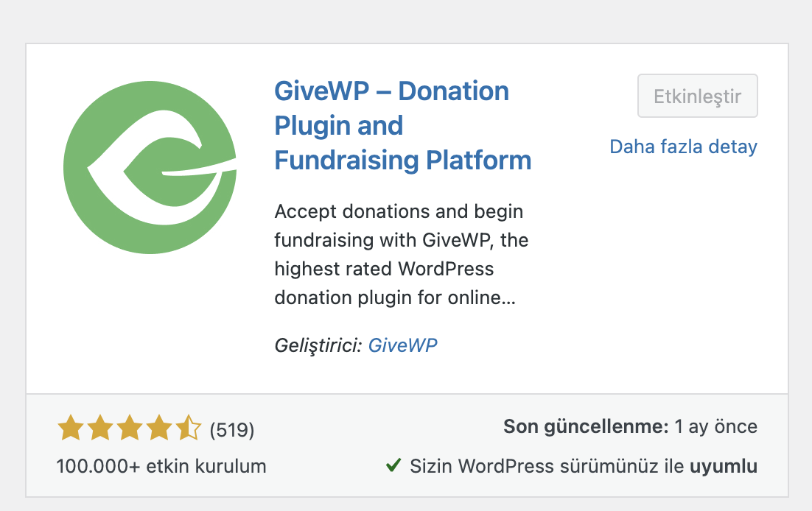Select the third rating star
The image size is (812, 511).
point(129,428)
